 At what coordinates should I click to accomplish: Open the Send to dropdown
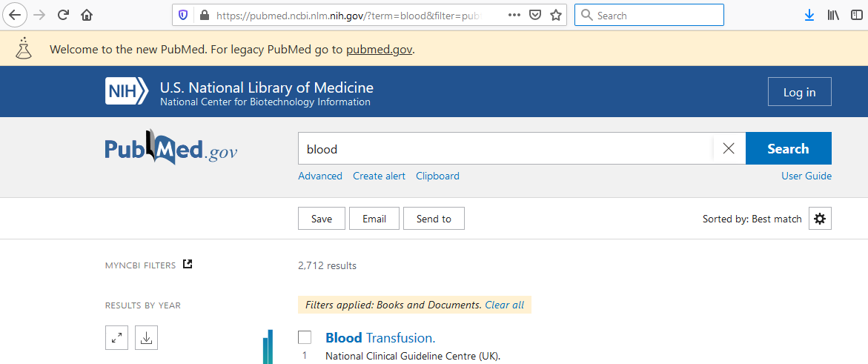(x=434, y=219)
